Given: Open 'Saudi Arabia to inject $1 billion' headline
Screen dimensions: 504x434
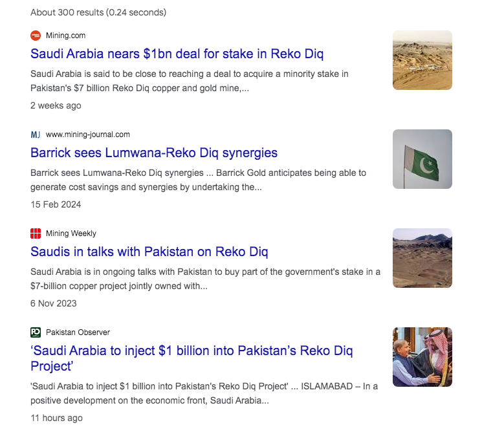Looking at the screenshot, I should pos(192,358).
